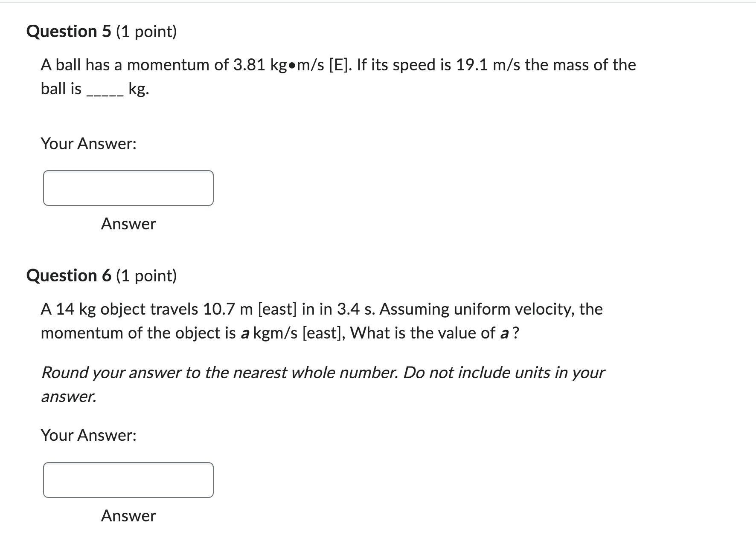Click the Your Answer label for Question 6
This screenshot has height=538, width=756.
pyautogui.click(x=88, y=435)
